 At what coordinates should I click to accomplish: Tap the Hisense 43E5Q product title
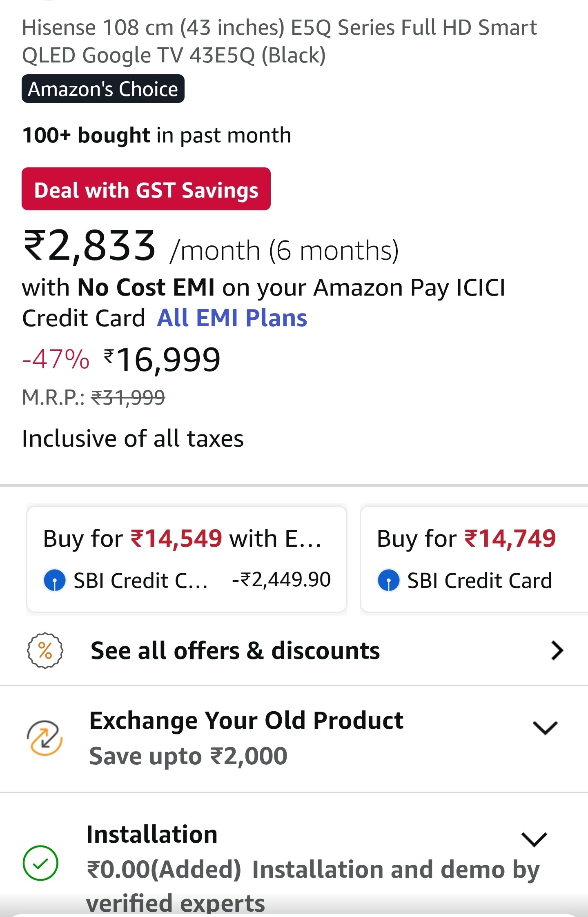(x=279, y=41)
